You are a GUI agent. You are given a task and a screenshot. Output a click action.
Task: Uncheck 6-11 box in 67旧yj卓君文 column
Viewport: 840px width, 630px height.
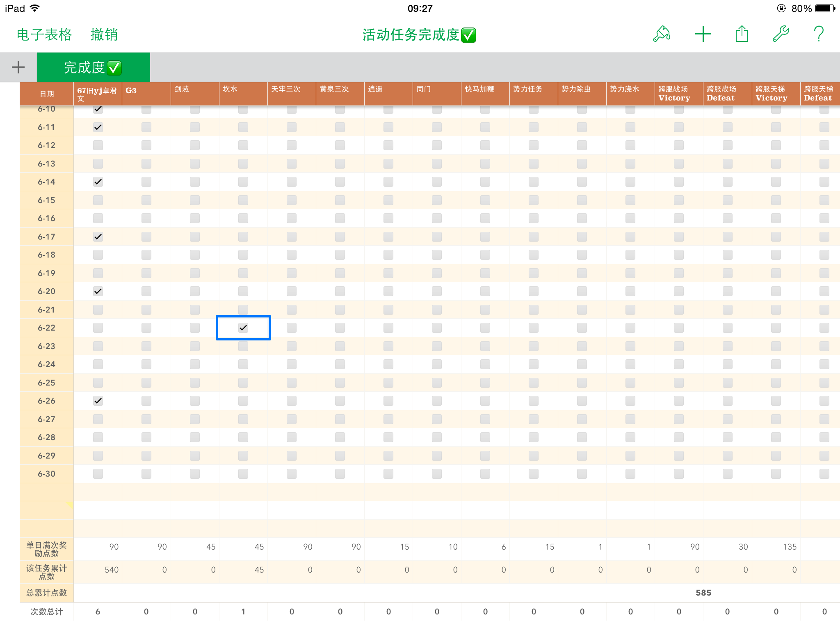click(98, 127)
